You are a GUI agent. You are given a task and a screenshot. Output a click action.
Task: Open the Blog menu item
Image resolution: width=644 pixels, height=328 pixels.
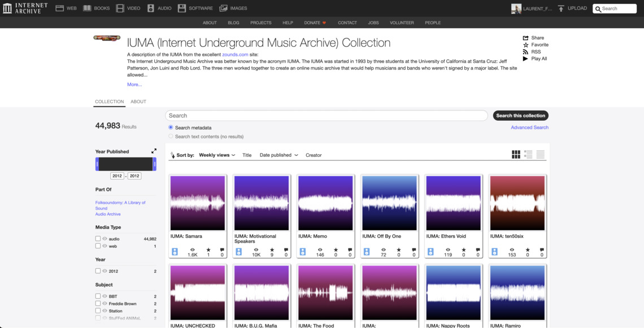coord(233,23)
